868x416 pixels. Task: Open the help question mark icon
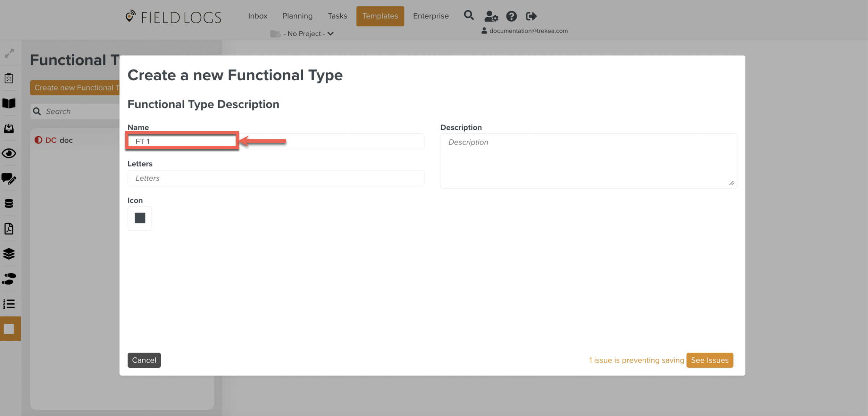[511, 16]
